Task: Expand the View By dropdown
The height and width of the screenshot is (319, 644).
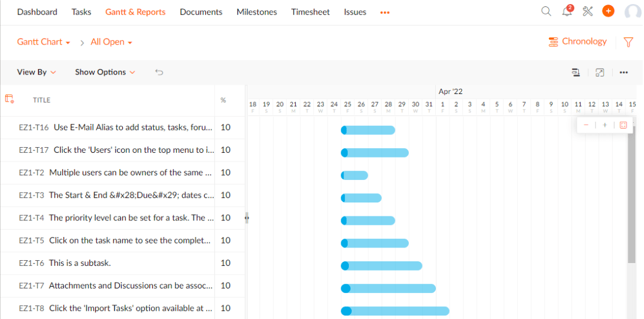Action: (36, 72)
